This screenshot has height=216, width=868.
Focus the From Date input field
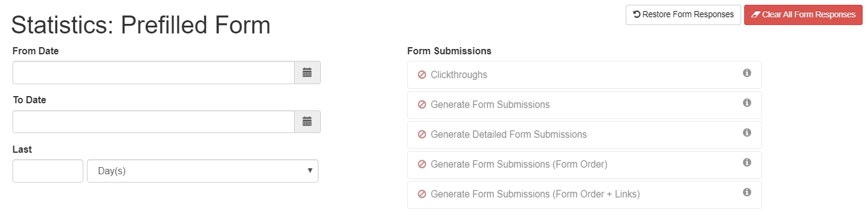pos(154,73)
